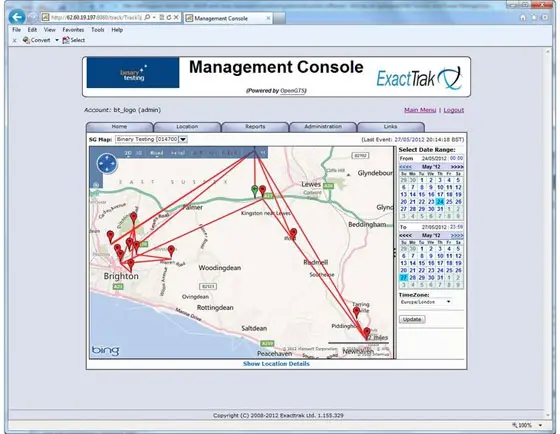560x434 pixels.
Task: Click the red pin near Tarring Neville
Action: tap(356, 312)
